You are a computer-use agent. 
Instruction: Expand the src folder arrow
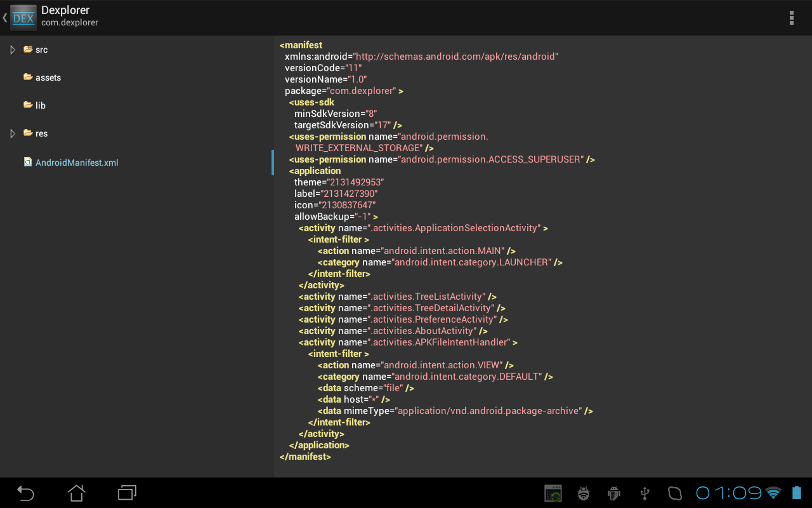13,50
